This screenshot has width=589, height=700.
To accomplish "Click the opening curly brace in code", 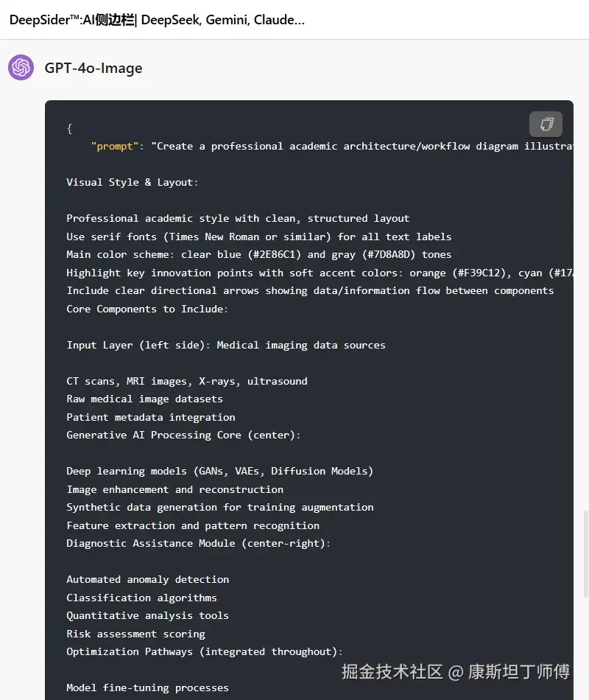I will [x=69, y=128].
